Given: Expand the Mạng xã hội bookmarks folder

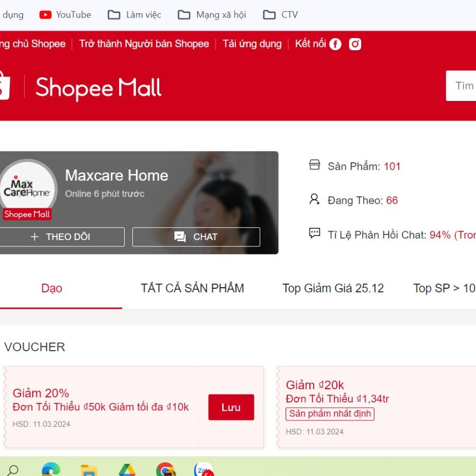Looking at the screenshot, I should [212, 15].
